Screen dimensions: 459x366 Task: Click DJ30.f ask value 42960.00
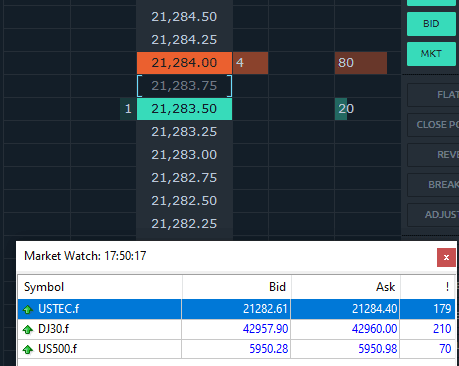coord(375,329)
